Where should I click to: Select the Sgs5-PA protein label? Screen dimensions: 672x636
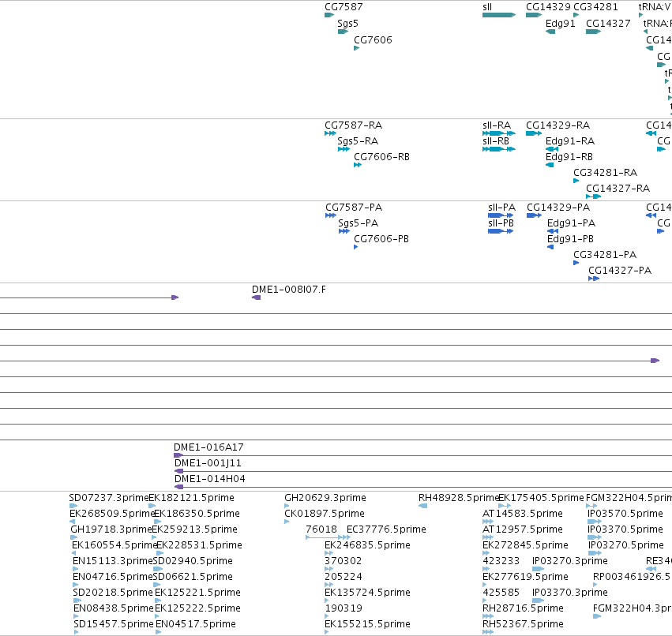click(358, 223)
